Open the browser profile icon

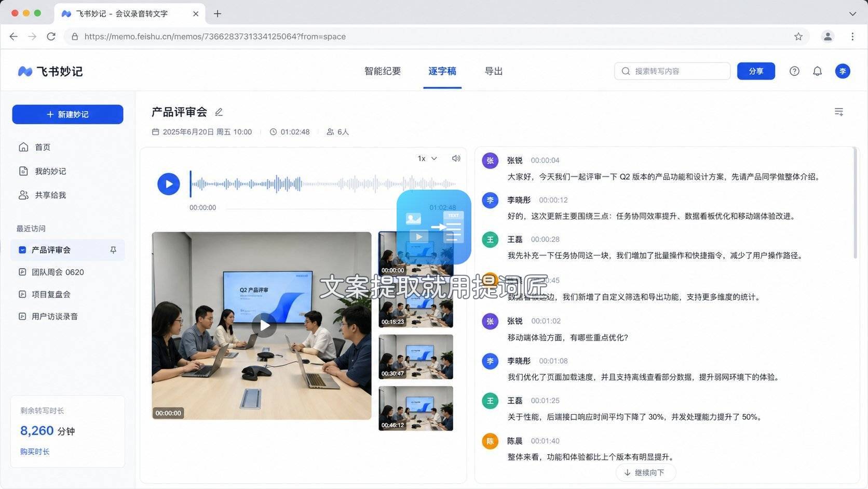[828, 36]
